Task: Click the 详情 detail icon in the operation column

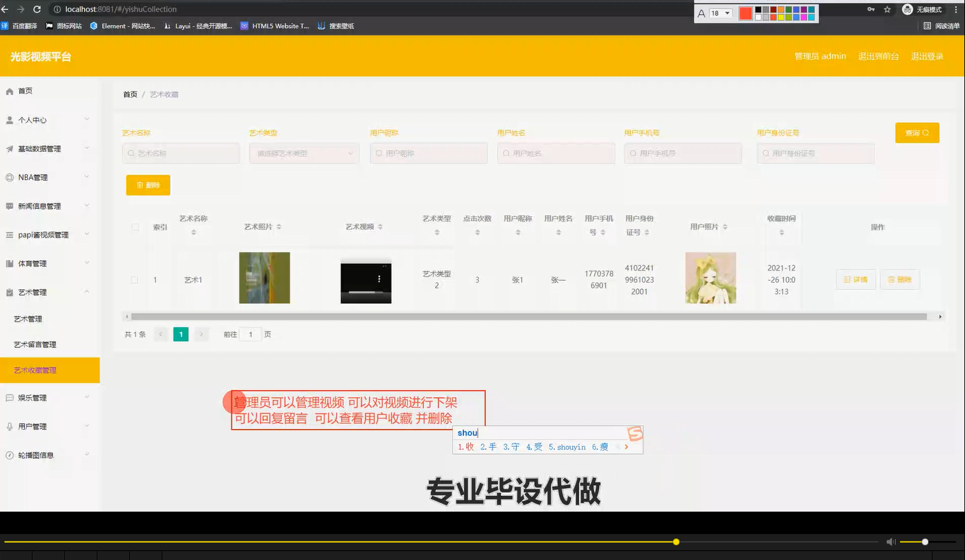Action: click(847, 279)
